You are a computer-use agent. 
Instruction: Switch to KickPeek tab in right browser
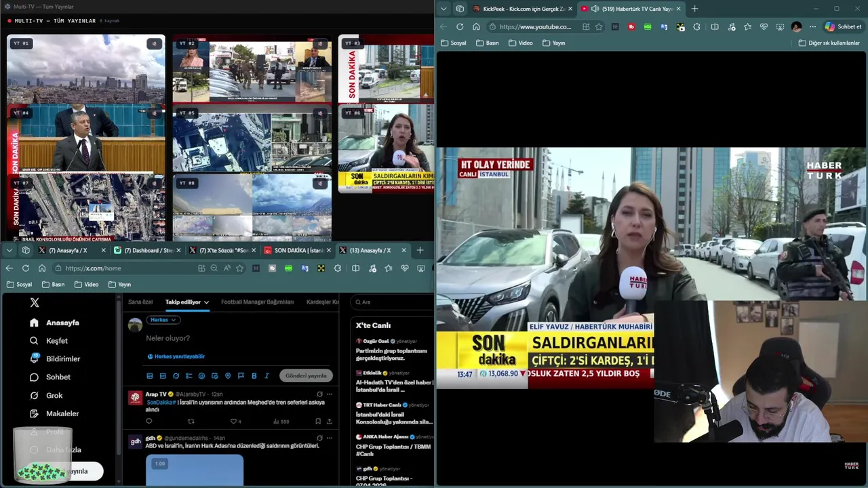pos(521,9)
